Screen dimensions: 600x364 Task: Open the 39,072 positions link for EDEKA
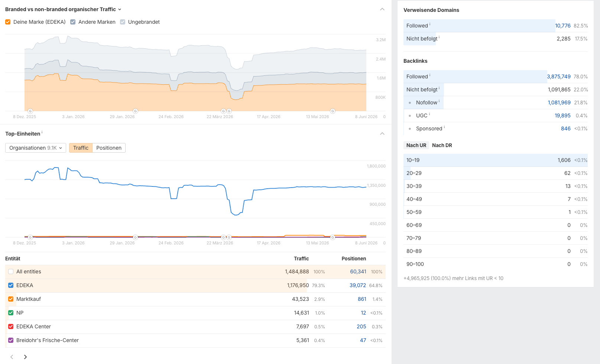pyautogui.click(x=358, y=285)
